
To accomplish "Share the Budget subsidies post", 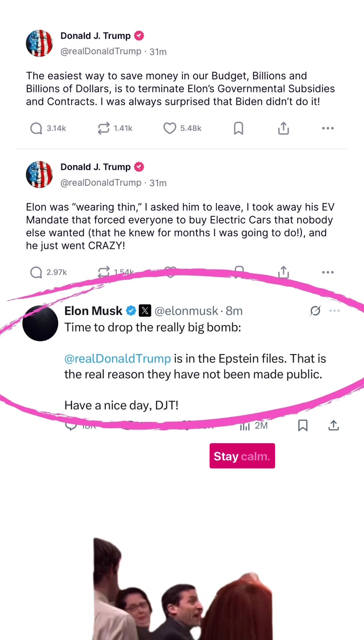I will [x=283, y=128].
